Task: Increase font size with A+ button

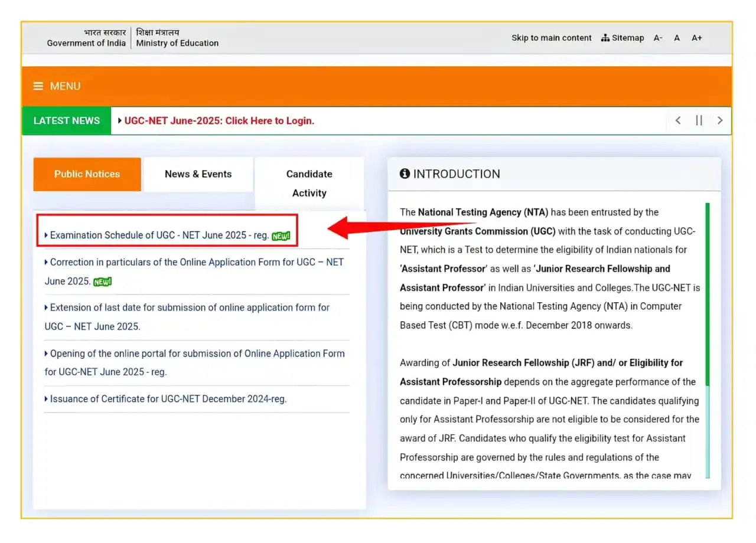Action: [x=697, y=38]
